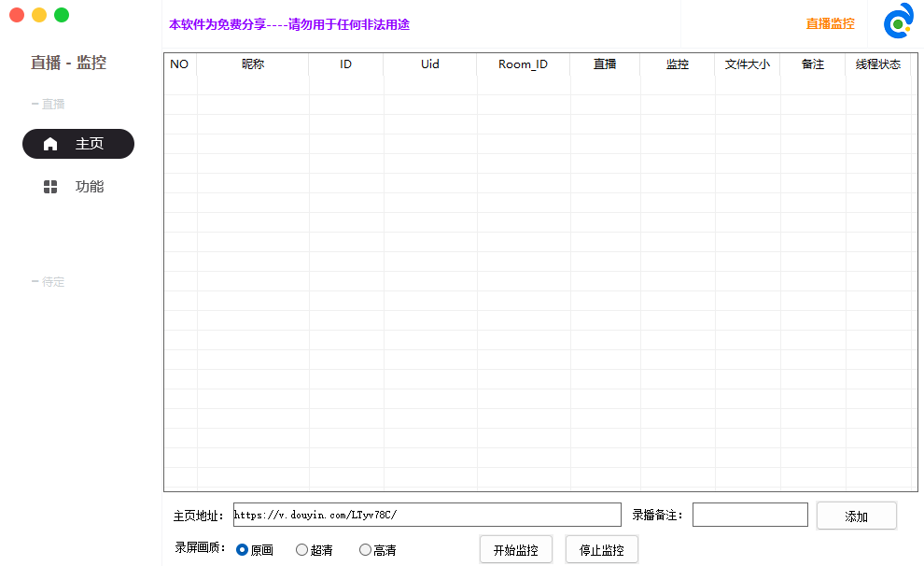Screen dimensions: 924x566
Task: Stop monitoring with 停止监控 button
Action: (601, 550)
